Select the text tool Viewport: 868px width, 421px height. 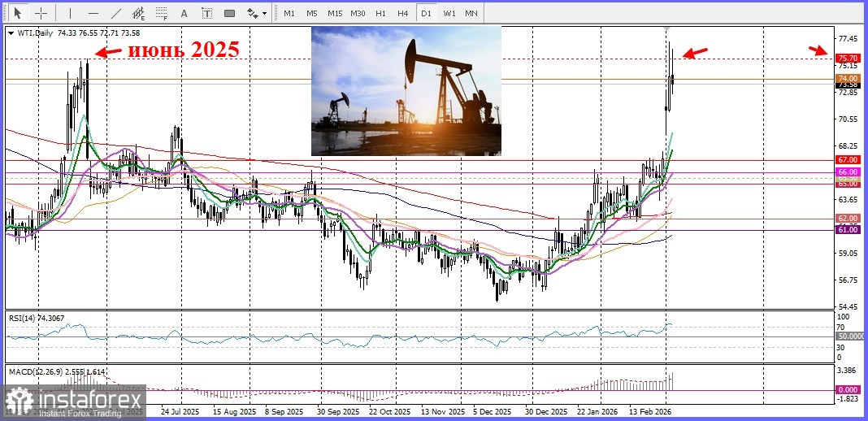pos(184,13)
